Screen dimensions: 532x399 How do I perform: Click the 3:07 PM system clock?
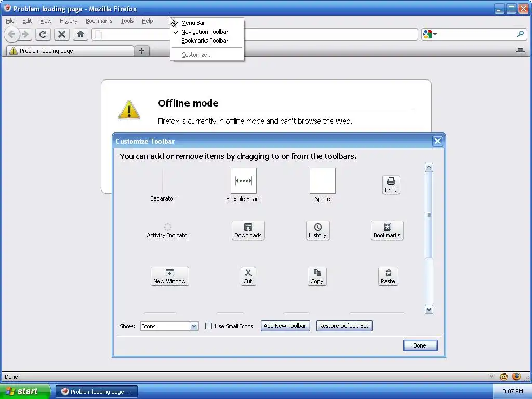point(513,392)
